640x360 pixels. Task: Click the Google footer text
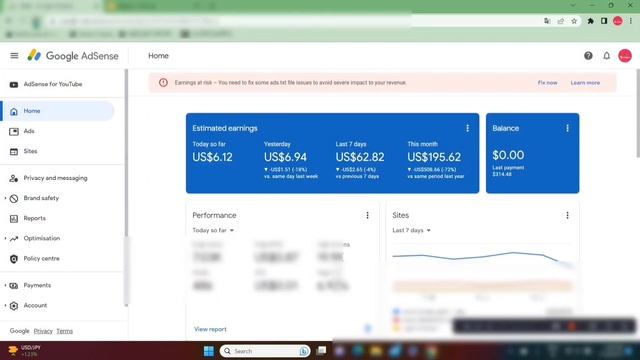[20, 331]
